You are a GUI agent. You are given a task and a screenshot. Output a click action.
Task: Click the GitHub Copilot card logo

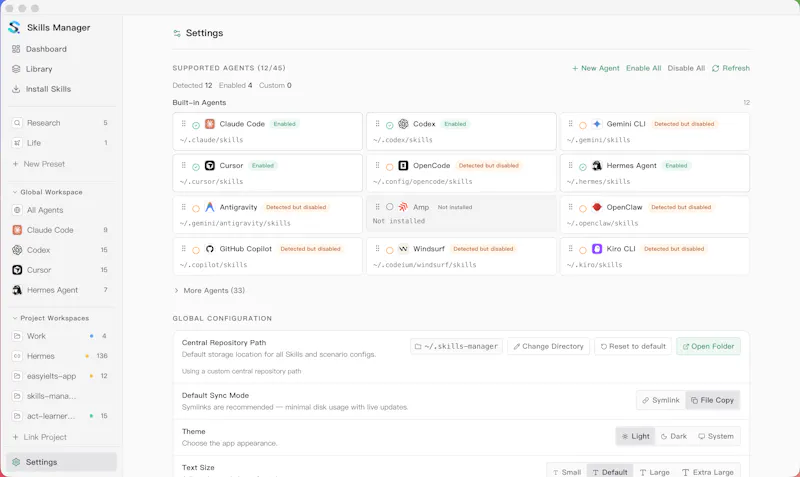(210, 249)
